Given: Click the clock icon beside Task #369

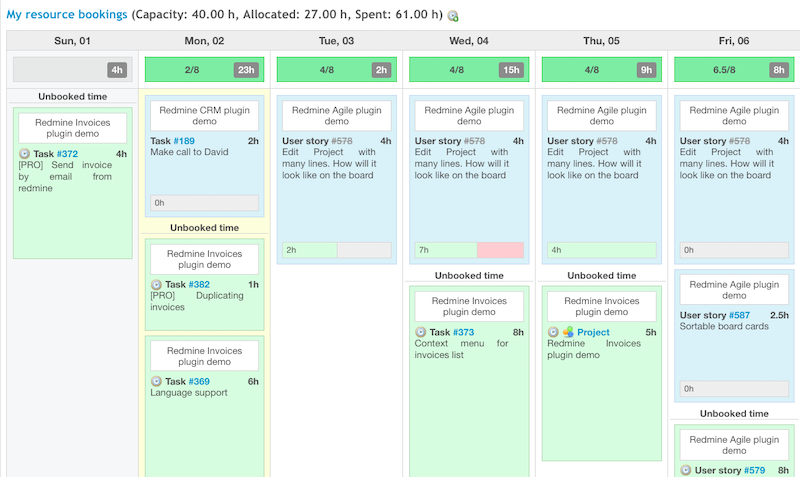Looking at the screenshot, I should click(x=156, y=381).
